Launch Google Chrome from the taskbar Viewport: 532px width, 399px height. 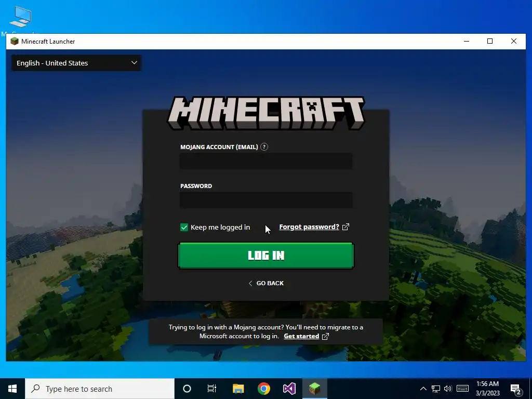[x=263, y=389]
